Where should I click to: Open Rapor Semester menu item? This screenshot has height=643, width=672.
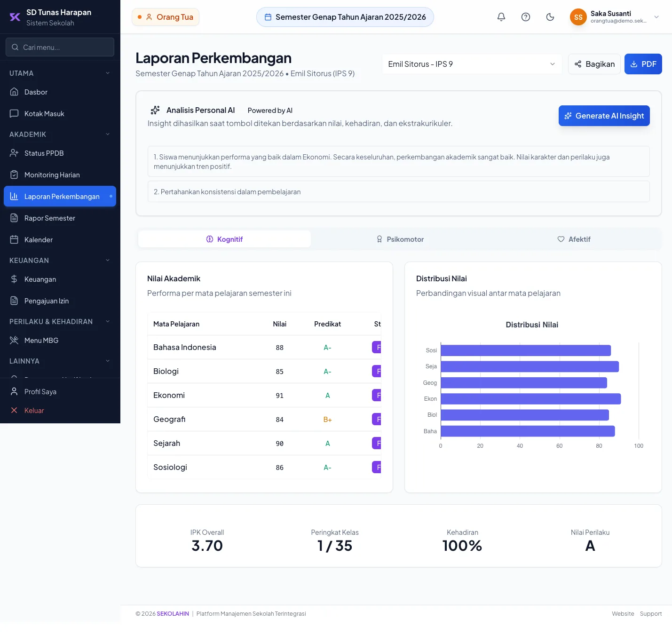[60, 218]
